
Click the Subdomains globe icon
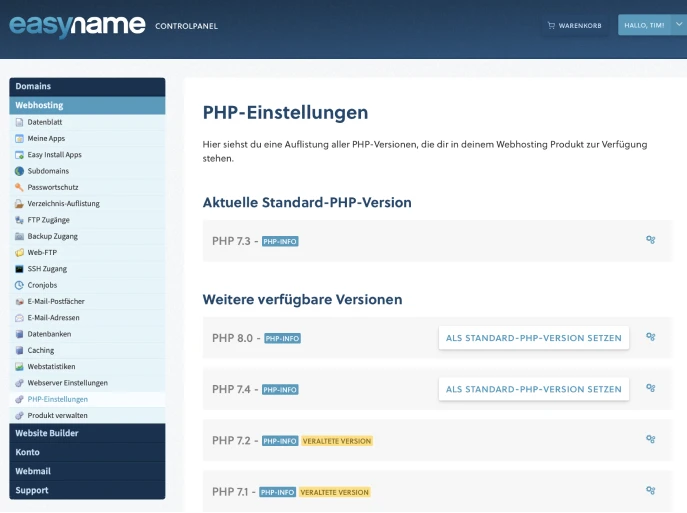[x=19, y=171]
